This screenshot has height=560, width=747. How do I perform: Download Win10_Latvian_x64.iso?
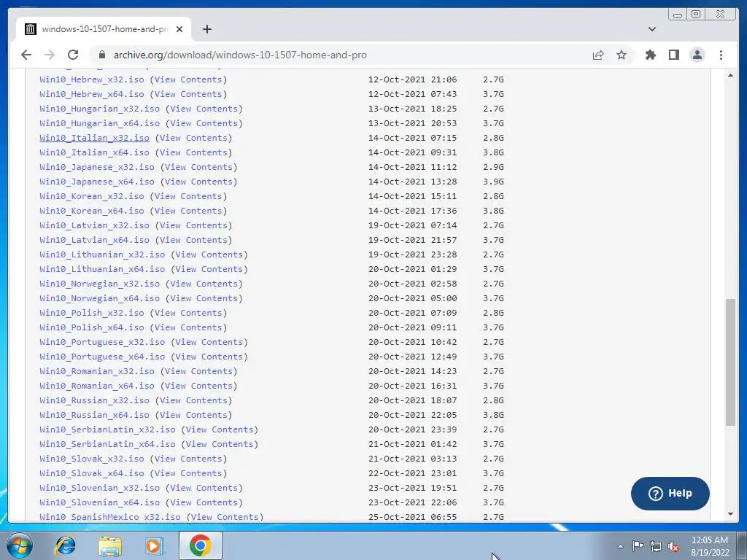click(x=94, y=240)
